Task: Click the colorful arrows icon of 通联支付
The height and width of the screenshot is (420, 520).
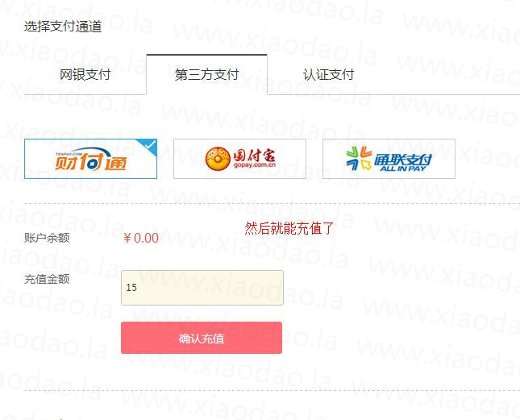Action: coord(359,159)
